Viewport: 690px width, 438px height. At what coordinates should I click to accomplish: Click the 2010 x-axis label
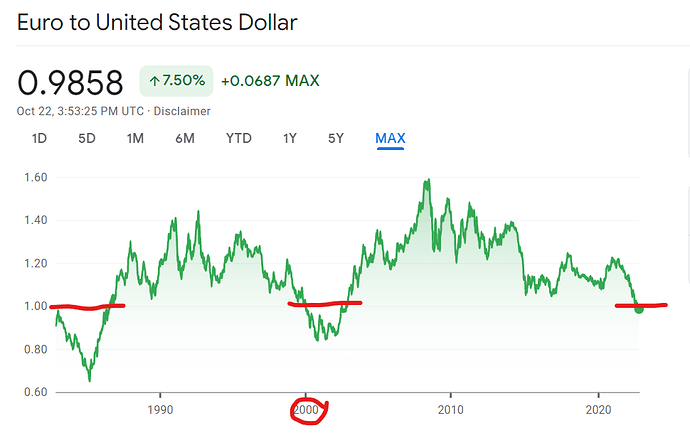(451, 409)
